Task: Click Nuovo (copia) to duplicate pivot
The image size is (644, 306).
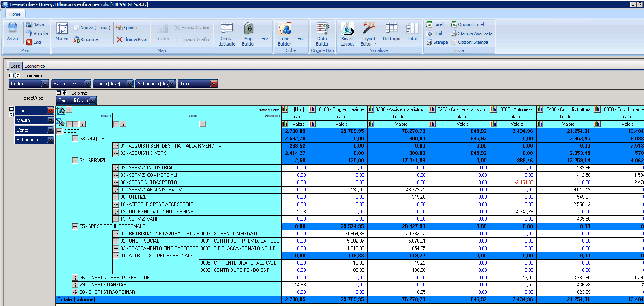Action: pos(92,28)
